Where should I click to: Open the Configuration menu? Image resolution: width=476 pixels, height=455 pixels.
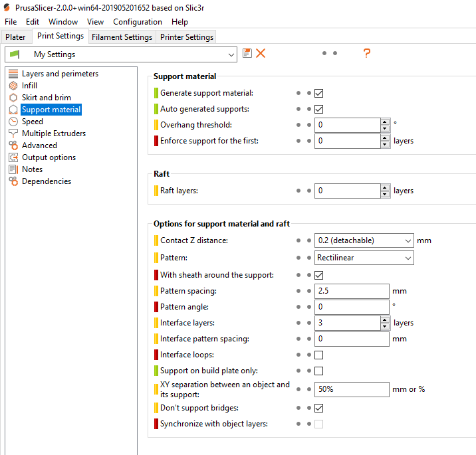coord(138,22)
